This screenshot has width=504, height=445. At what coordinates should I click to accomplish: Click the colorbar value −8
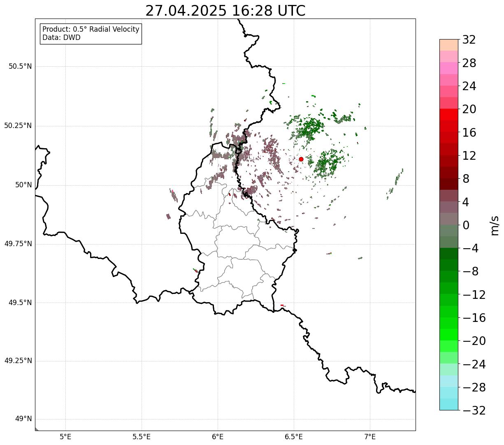point(470,271)
